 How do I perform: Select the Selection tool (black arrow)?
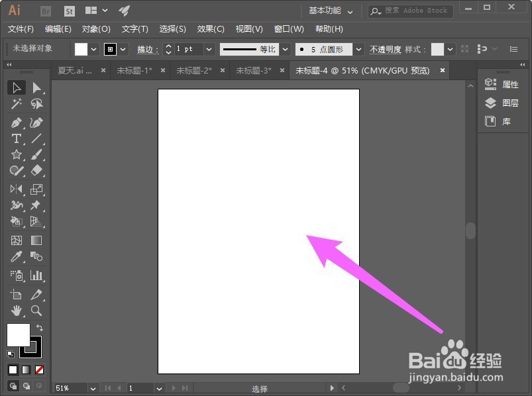pos(17,87)
